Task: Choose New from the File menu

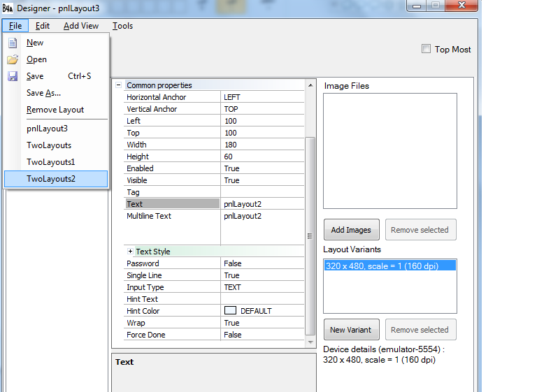Action: pos(57,43)
